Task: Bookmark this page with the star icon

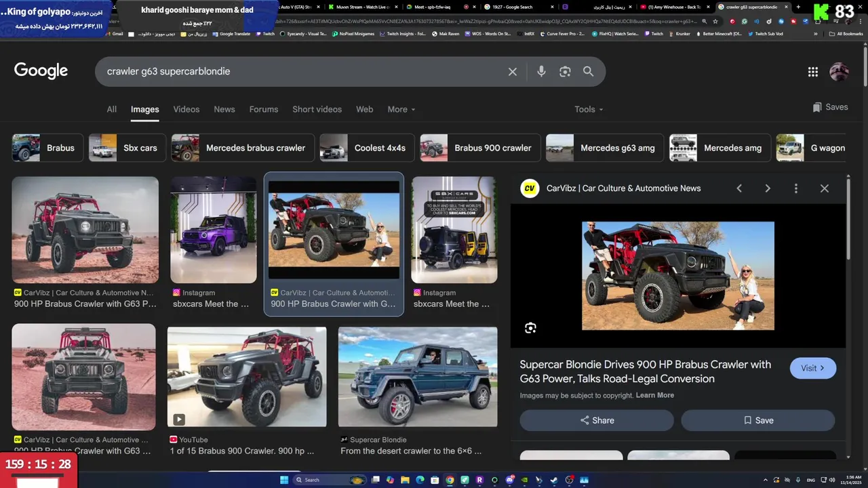Action: point(715,21)
